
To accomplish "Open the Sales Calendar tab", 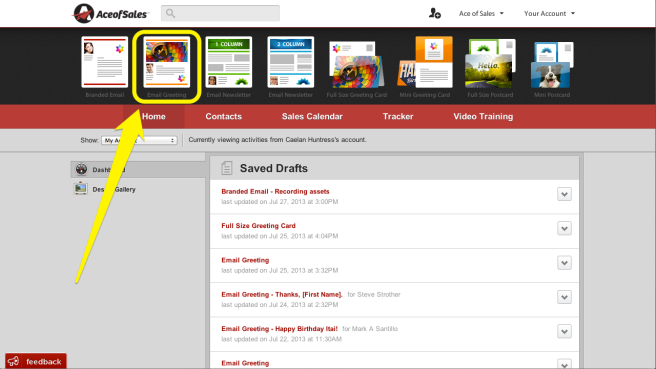I will click(x=312, y=116).
